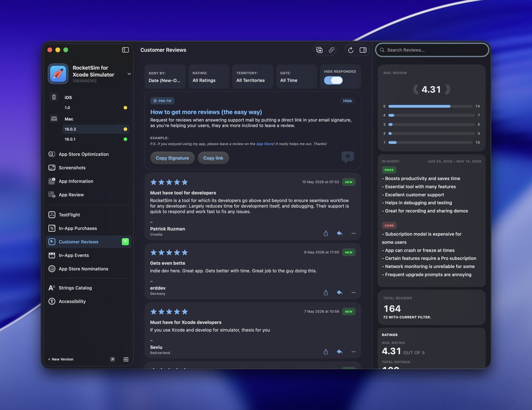Open iOS version 1.0

tap(96, 108)
